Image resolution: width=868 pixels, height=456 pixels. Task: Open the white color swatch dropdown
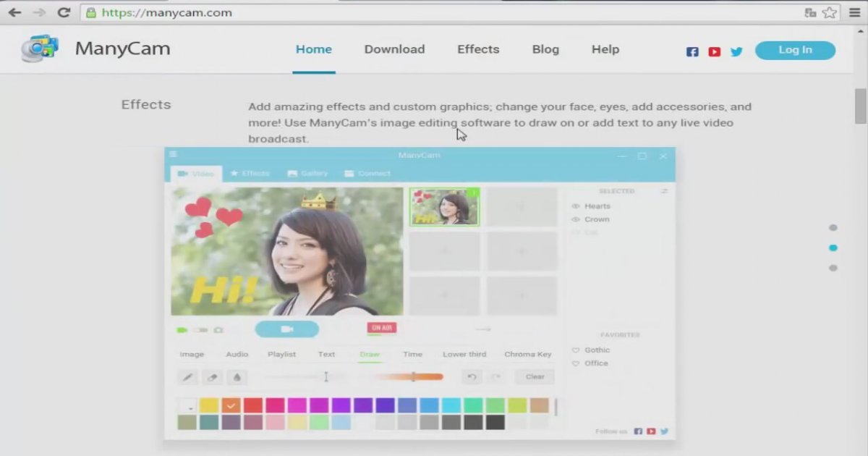click(187, 406)
